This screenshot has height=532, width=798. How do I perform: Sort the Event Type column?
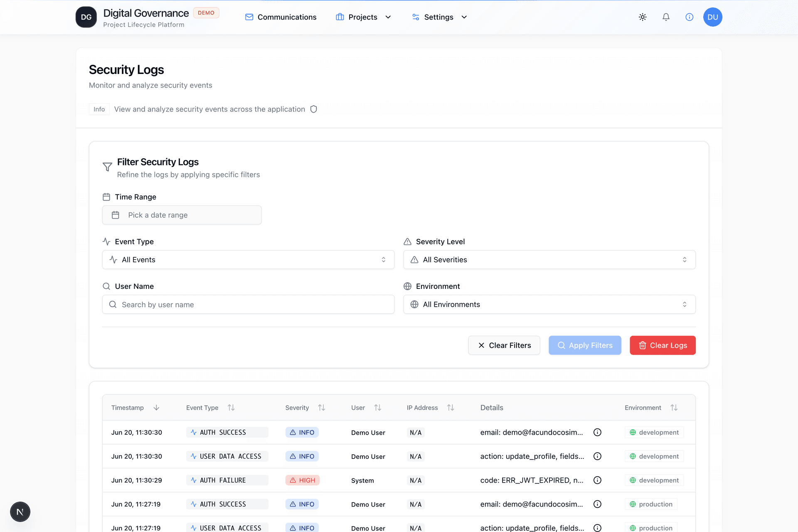coord(231,408)
